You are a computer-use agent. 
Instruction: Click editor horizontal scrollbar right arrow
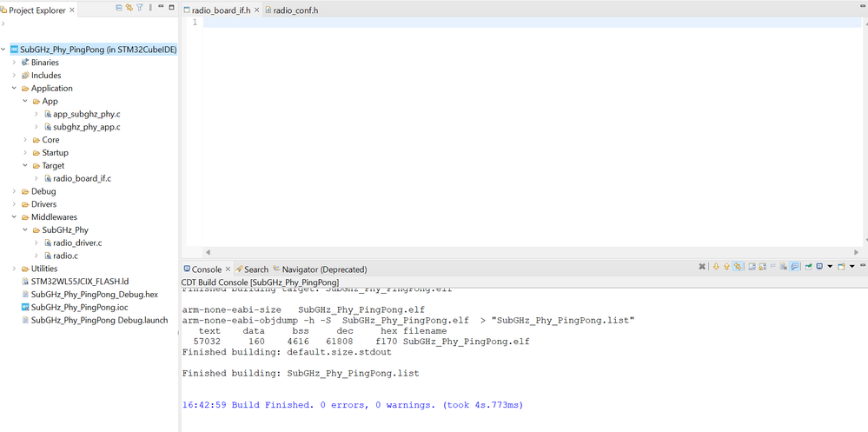tap(856, 252)
